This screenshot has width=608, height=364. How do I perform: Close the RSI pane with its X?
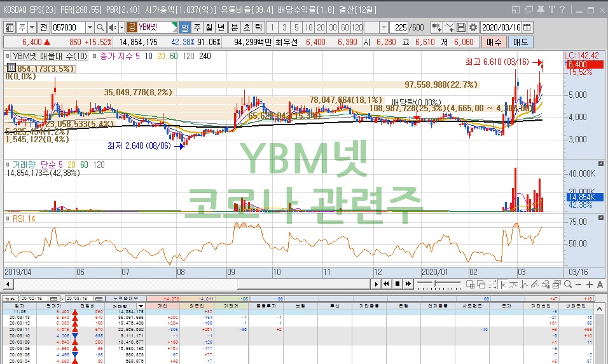click(x=600, y=218)
